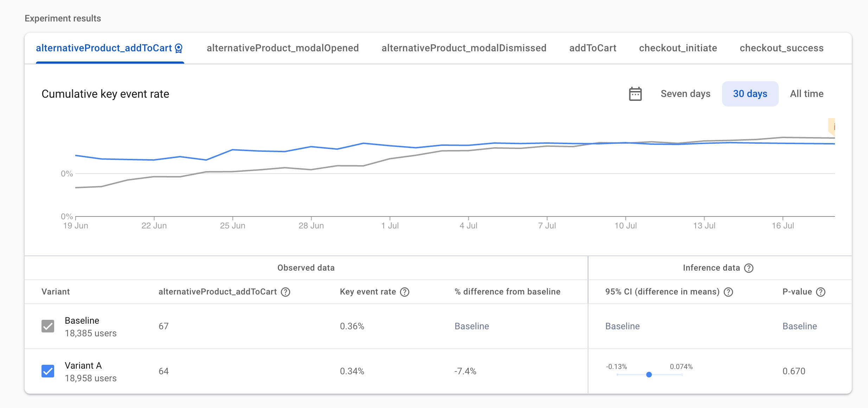Screen dimensions: 868x408
Task: Open the alternativeProduct_modalDismissed tab
Action: 464,48
